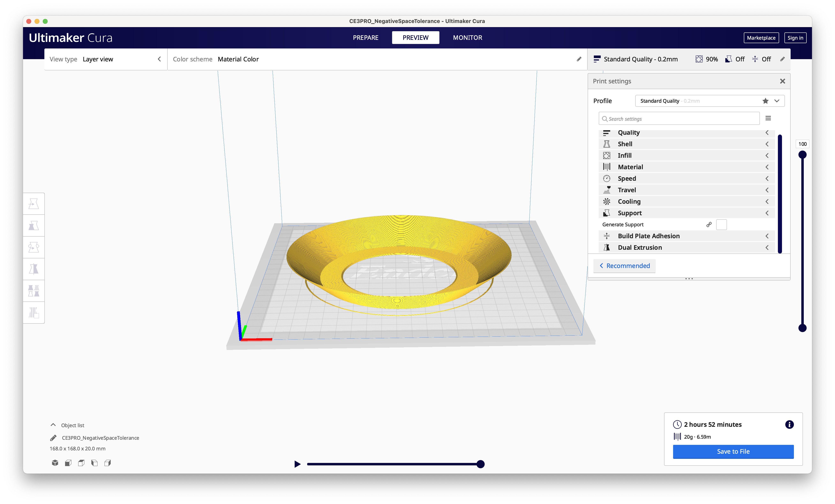Open the settings visibility hamburger menu
The image size is (835, 504).
(x=768, y=118)
